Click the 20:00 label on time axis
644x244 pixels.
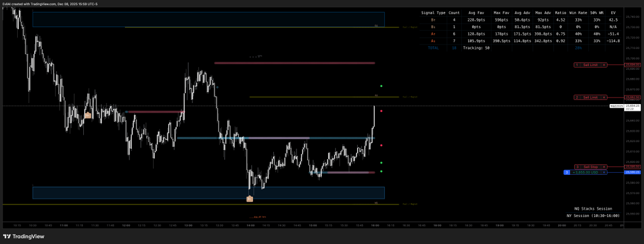(562, 225)
